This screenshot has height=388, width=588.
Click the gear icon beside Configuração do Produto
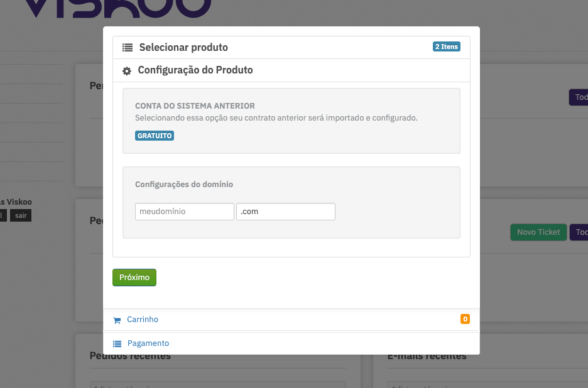coord(127,71)
